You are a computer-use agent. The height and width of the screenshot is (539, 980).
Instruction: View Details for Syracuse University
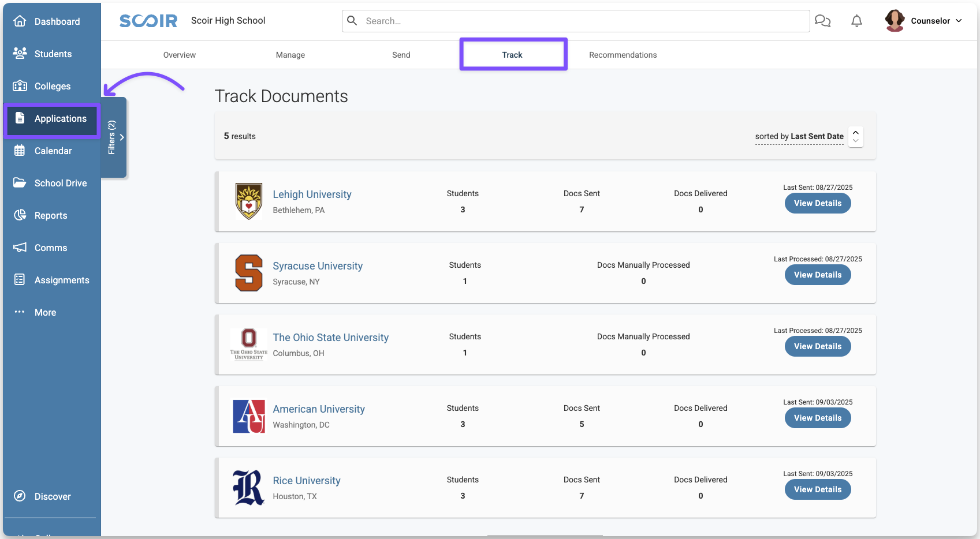818,275
